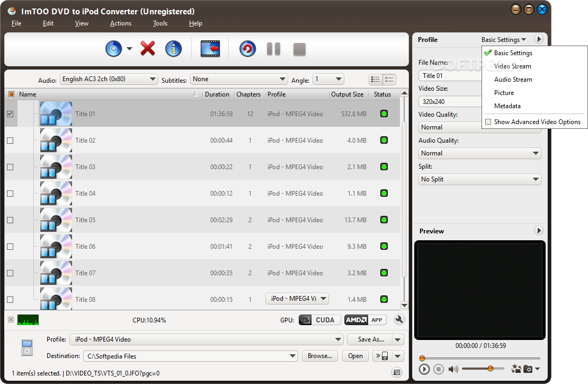Click the clip marker icon in preview
The height and width of the screenshot is (384, 588).
coord(516,369)
